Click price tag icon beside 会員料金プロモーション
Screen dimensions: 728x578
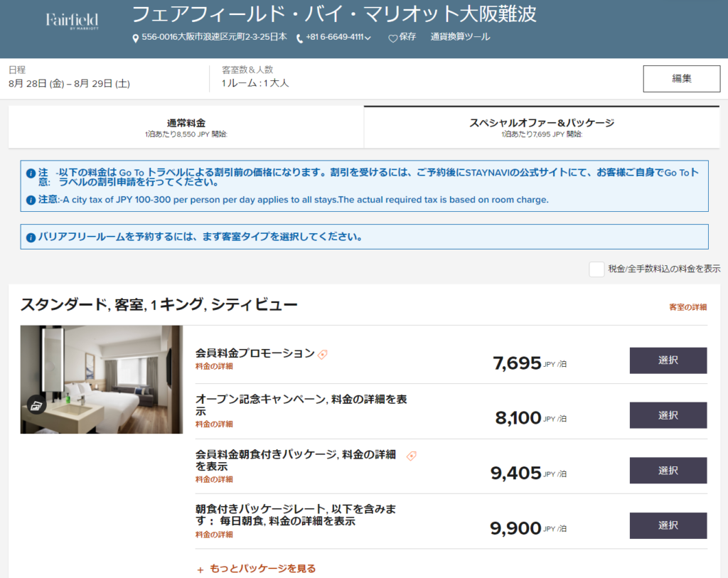coord(323,354)
